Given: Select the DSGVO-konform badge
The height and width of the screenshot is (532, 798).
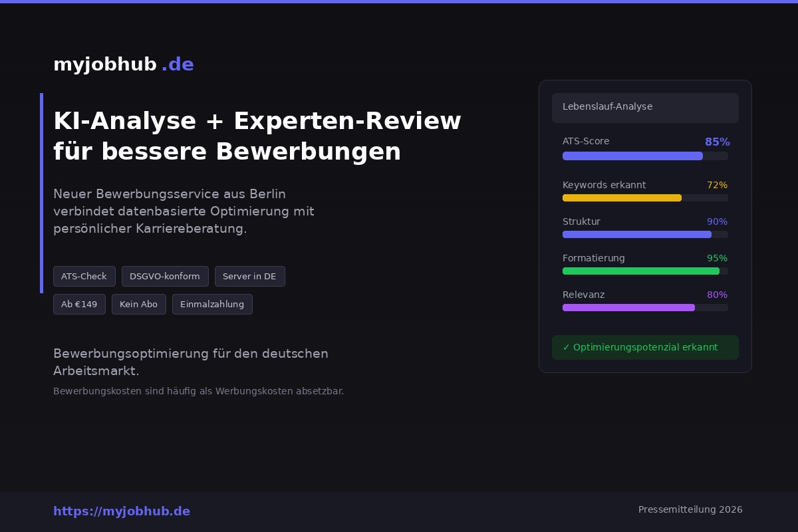Looking at the screenshot, I should tap(165, 276).
